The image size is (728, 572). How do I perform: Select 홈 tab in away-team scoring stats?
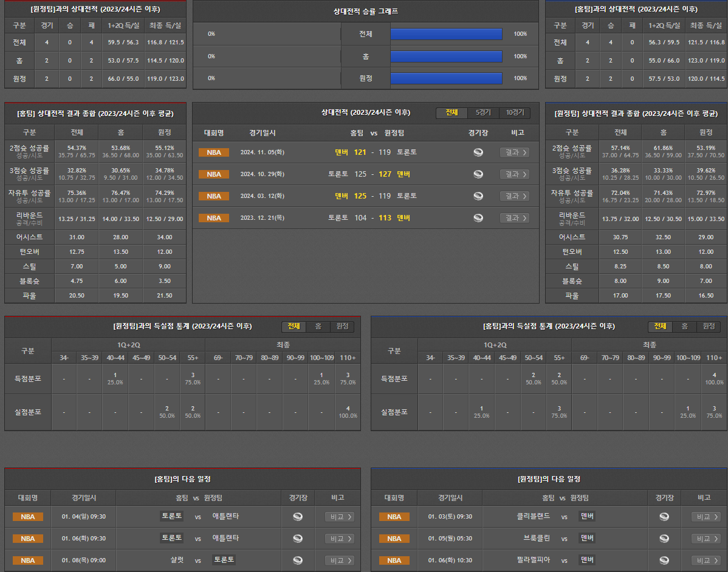(x=318, y=327)
